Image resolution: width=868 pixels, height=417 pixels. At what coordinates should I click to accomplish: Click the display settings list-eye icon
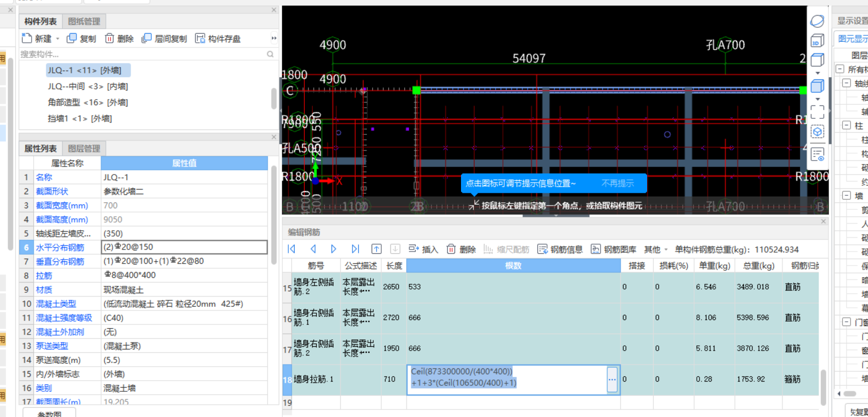pos(817,155)
